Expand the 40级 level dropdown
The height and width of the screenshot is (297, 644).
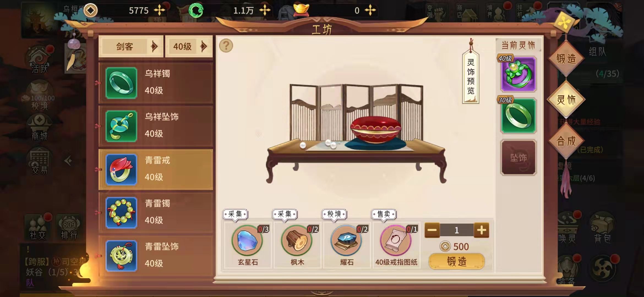pos(189,46)
